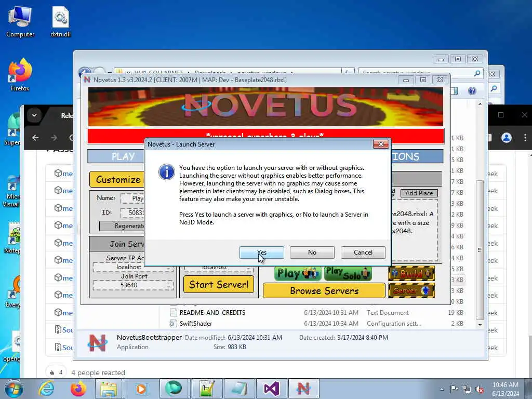This screenshot has width=532, height=399.
Task: Click the Explorer search magnifier icon
Action: [477, 73]
